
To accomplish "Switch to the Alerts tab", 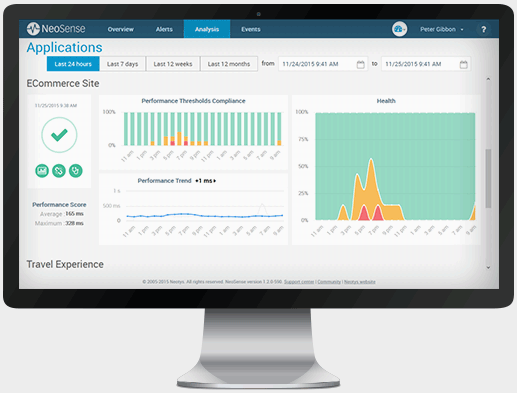I will coord(164,29).
